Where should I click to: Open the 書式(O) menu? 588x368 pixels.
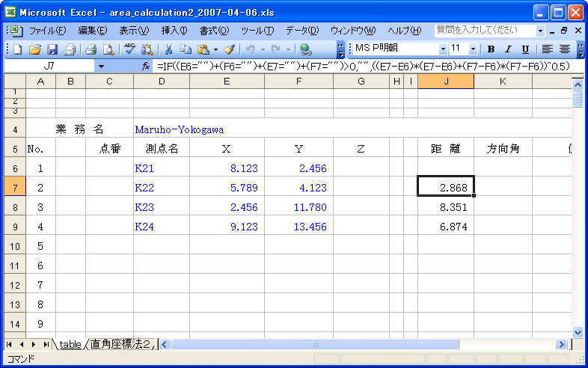tap(214, 31)
